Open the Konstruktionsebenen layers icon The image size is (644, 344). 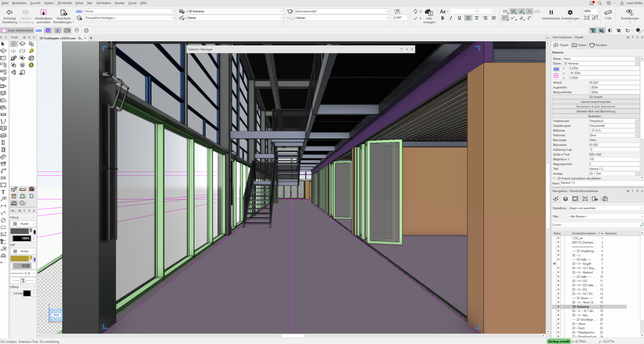(565, 199)
